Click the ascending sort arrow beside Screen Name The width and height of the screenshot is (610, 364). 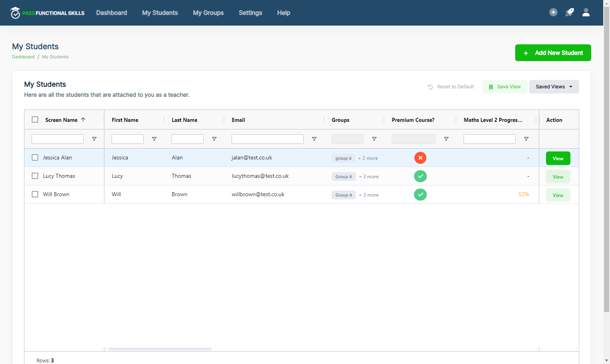83,119
